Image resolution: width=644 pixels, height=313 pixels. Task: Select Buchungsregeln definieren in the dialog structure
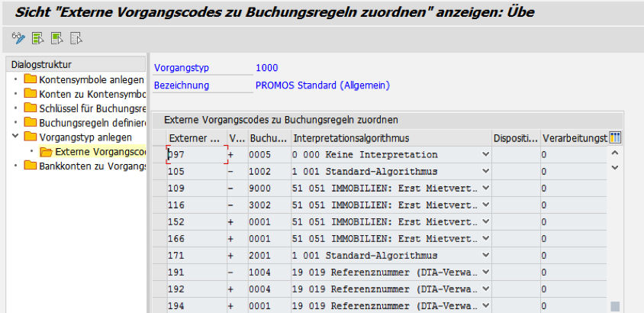tap(92, 122)
